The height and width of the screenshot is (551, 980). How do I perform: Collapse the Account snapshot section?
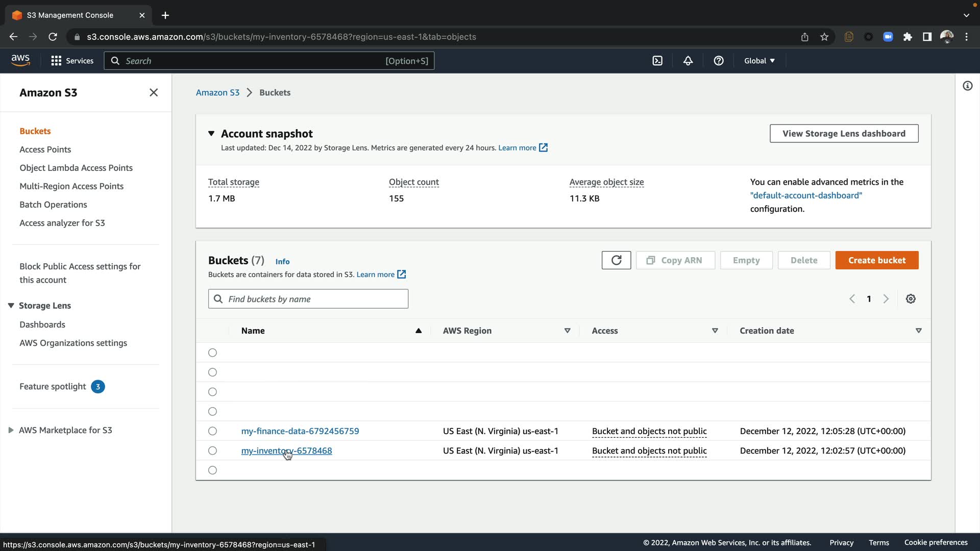[211, 134]
